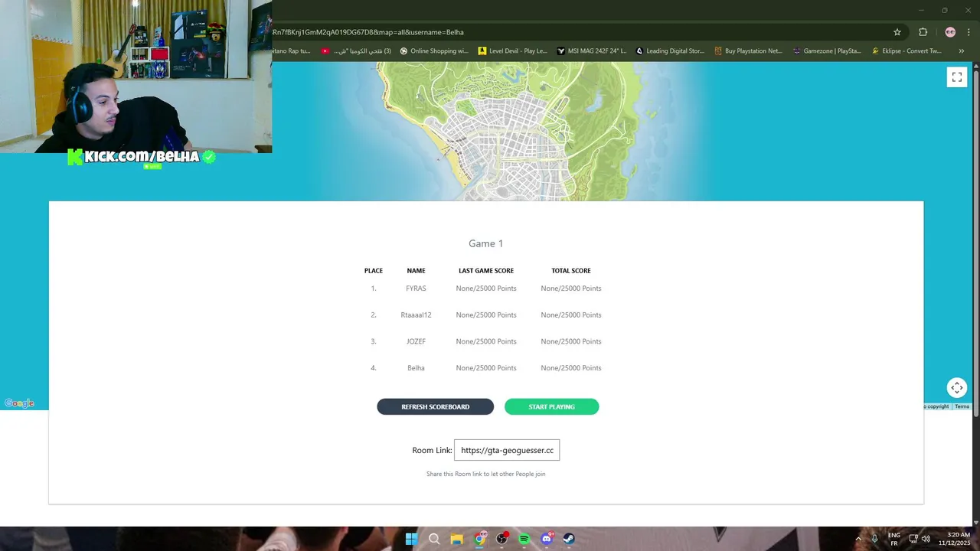The height and width of the screenshot is (551, 980).
Task: Click Rtaaaal12's last game score cell
Action: 486,315
